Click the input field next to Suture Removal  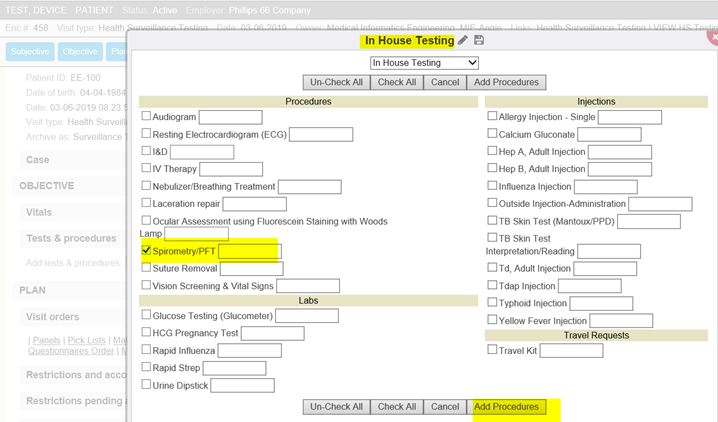click(251, 269)
